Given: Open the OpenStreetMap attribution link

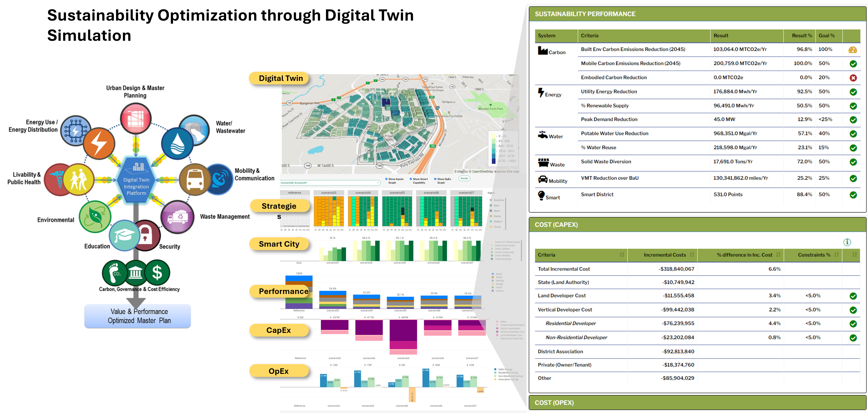Looking at the screenshot, I should pos(482,172).
